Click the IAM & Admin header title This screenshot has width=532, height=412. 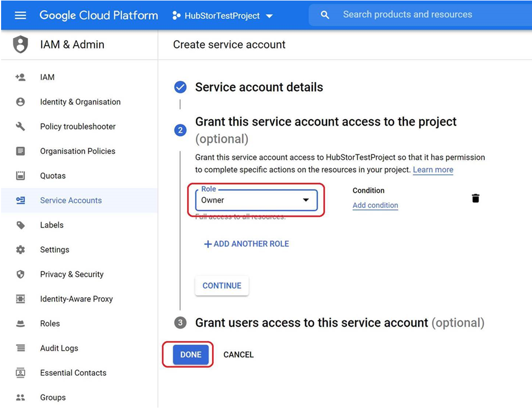72,44
